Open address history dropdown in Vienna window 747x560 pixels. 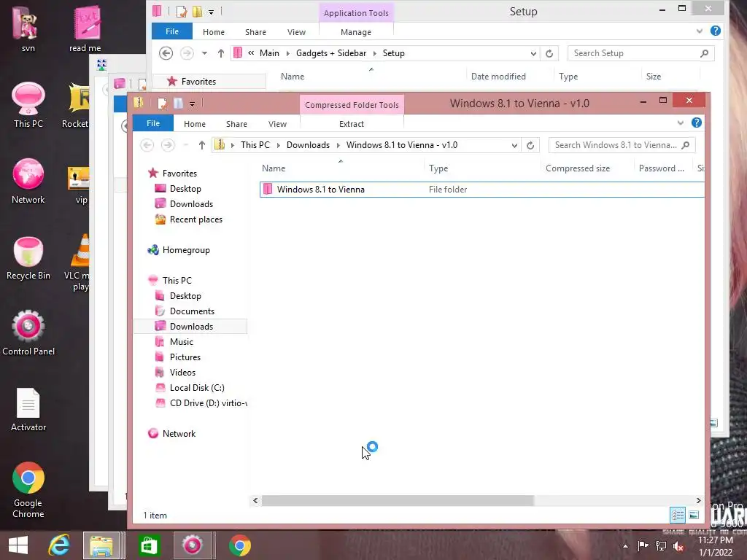(x=514, y=145)
